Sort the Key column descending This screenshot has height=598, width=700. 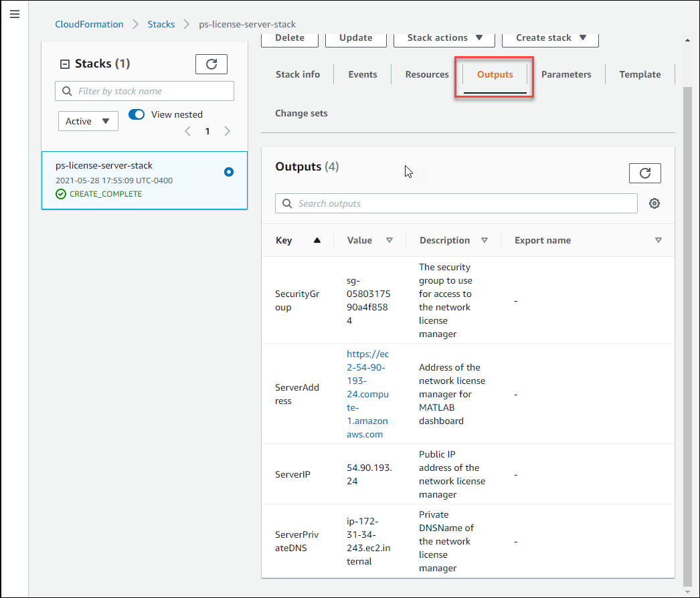[x=317, y=239]
